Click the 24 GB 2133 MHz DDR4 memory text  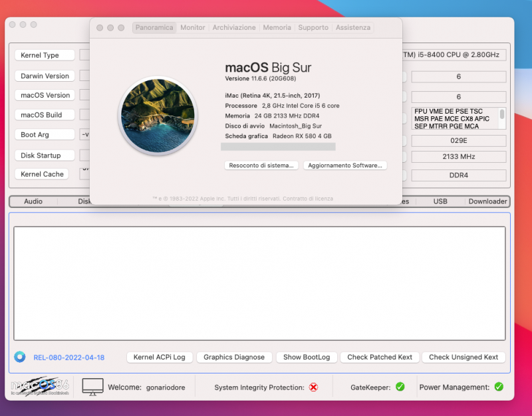[x=287, y=116]
